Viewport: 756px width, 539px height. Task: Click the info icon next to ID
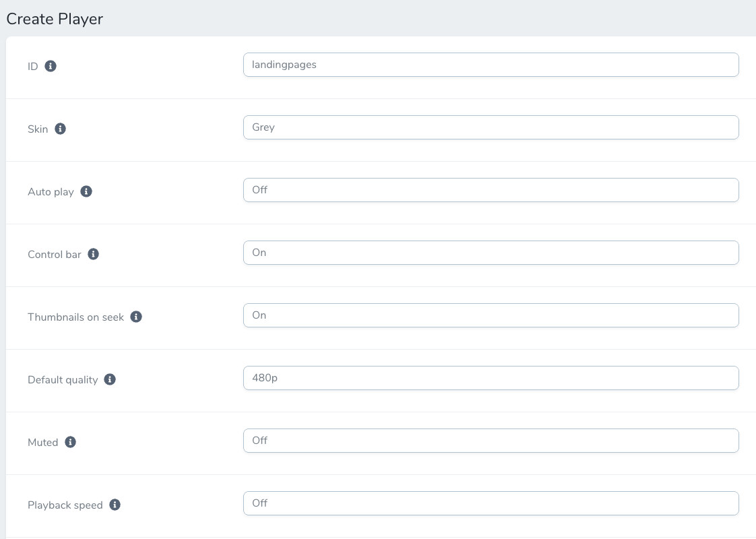pyautogui.click(x=51, y=66)
